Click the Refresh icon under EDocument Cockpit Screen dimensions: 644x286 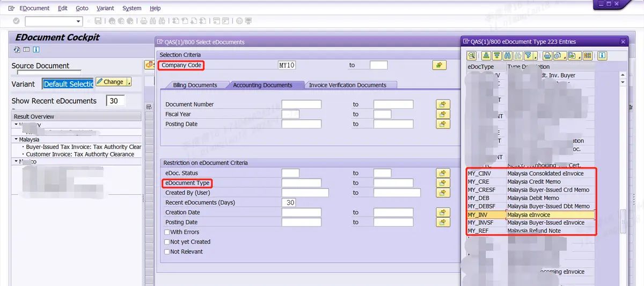tap(17, 50)
